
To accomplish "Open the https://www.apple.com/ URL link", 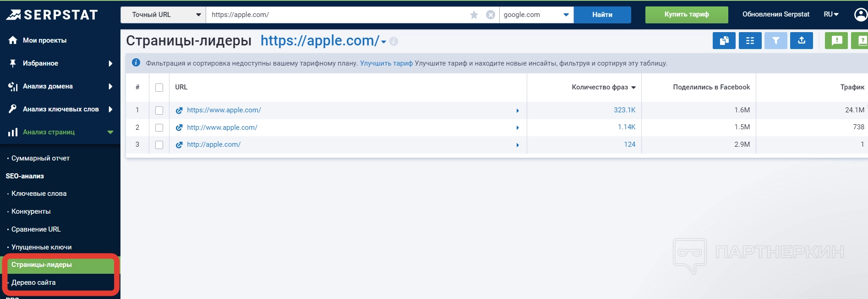I will point(224,110).
